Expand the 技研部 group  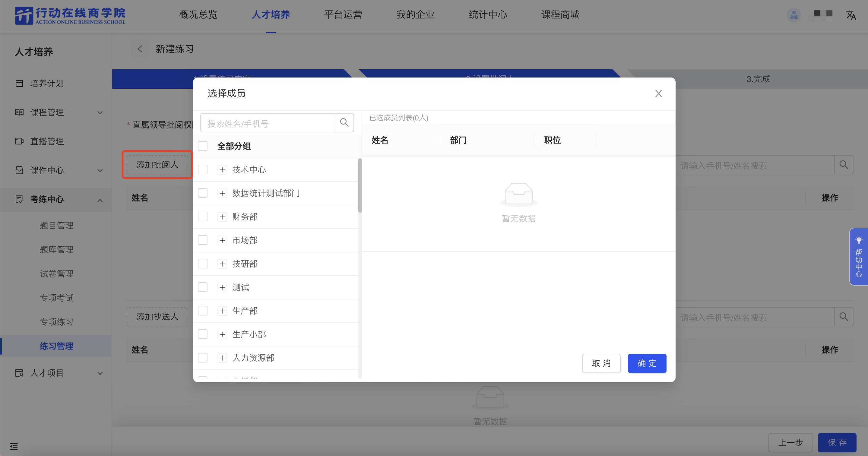222,264
